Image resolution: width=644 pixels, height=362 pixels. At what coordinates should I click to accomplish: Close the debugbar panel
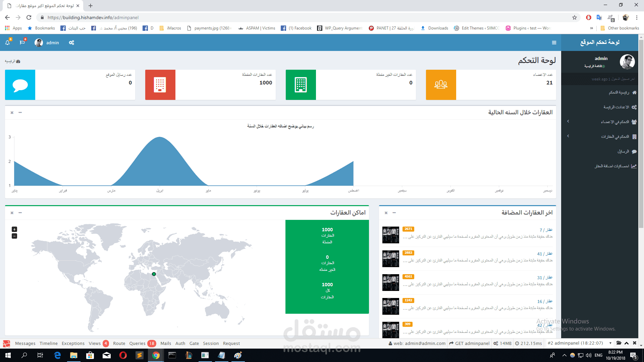[x=634, y=343]
